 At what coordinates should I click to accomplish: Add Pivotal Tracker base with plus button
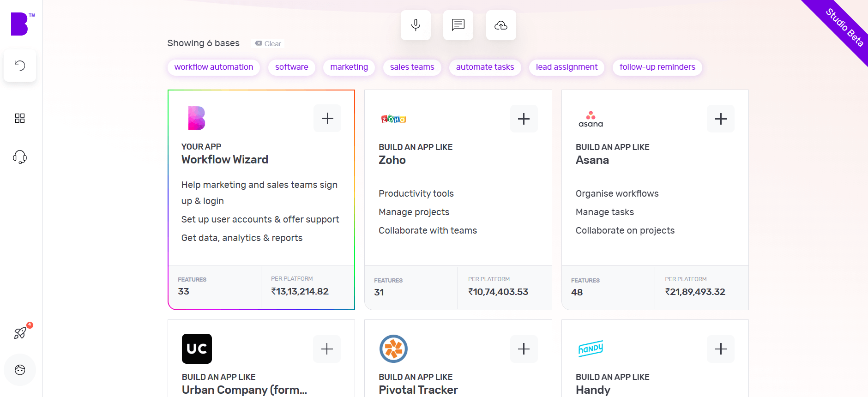524,349
